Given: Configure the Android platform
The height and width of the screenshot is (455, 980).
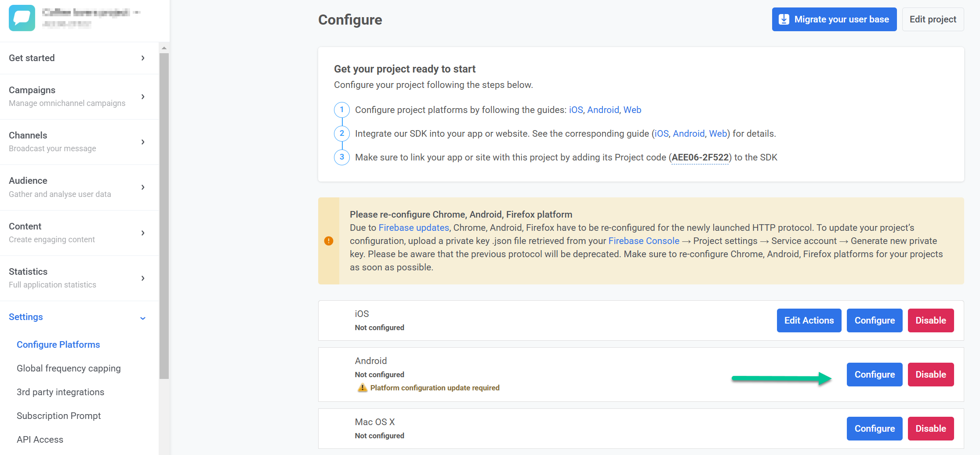Looking at the screenshot, I should tap(874, 375).
